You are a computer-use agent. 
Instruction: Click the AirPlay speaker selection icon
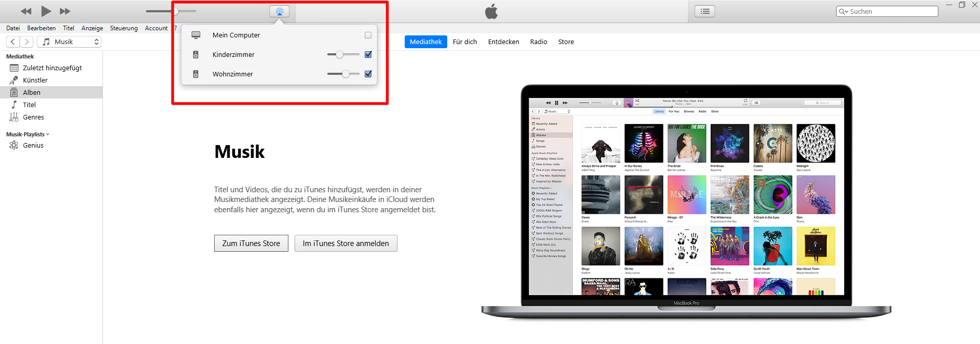(x=280, y=11)
